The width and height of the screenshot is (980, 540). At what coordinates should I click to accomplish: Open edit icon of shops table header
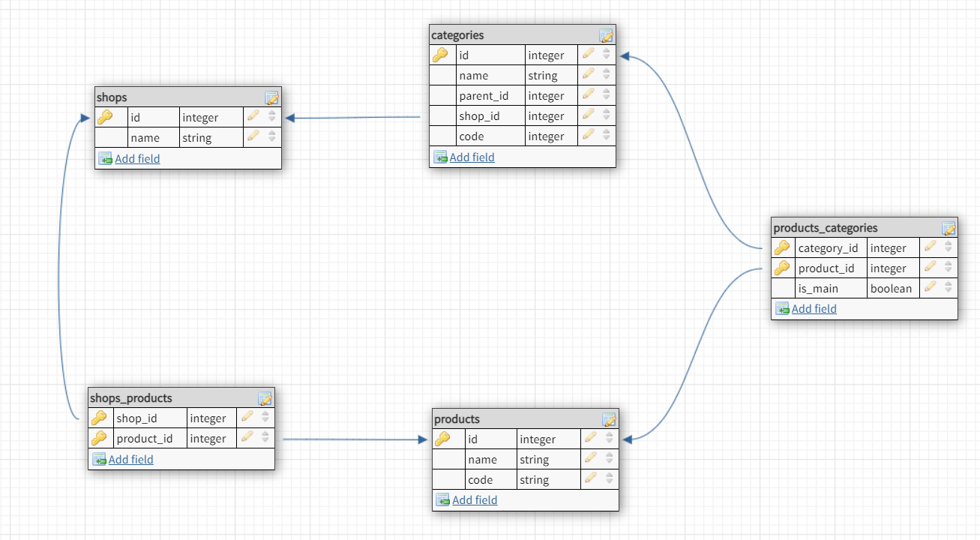point(271,97)
